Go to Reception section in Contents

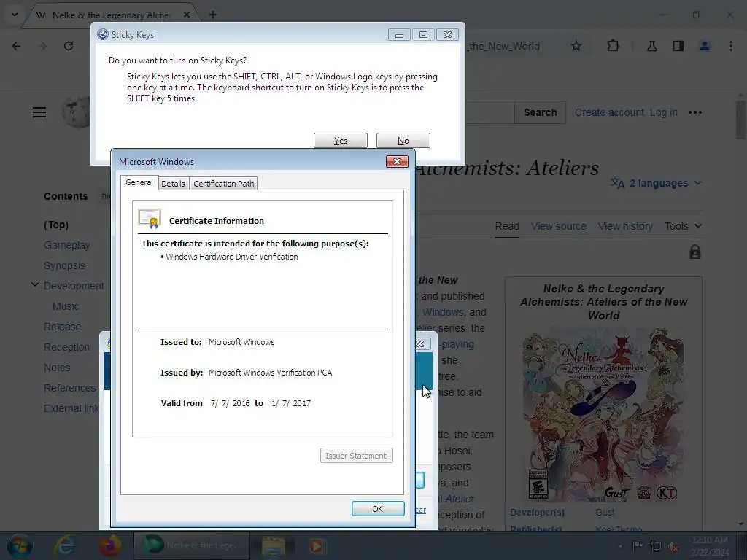point(66,347)
